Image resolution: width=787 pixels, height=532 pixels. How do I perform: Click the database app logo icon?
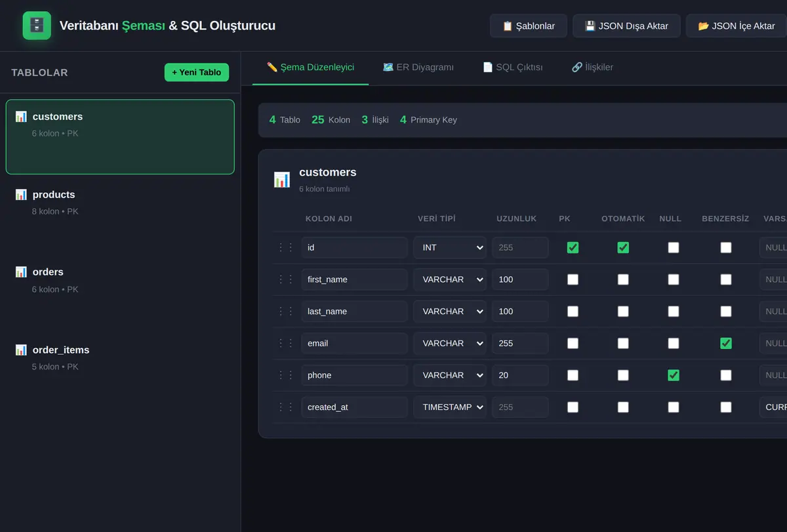click(x=37, y=26)
